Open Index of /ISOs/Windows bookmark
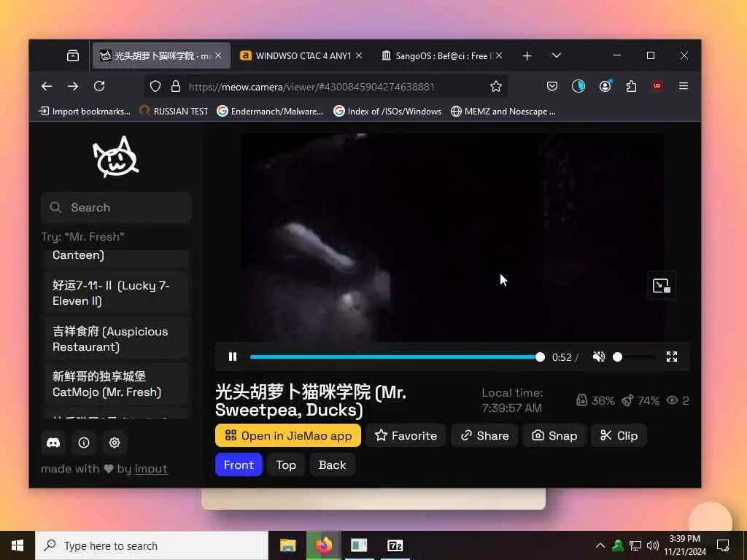The image size is (747, 560). [x=387, y=112]
